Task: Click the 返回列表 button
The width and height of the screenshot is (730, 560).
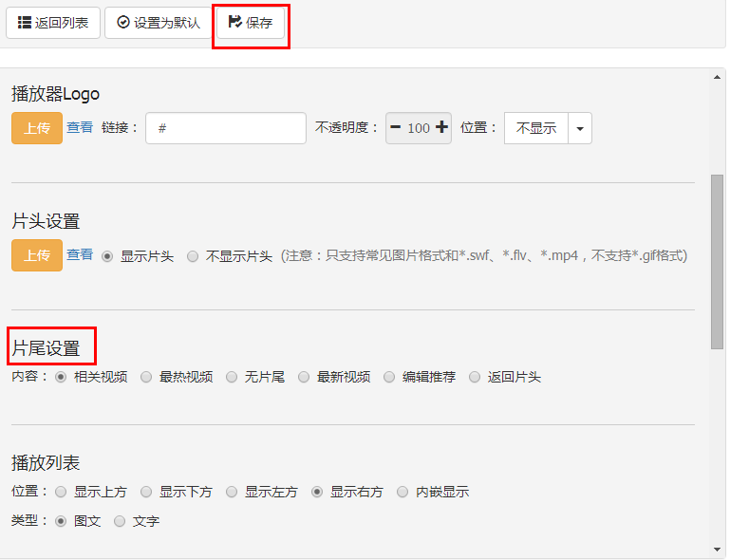Action: pos(53,23)
